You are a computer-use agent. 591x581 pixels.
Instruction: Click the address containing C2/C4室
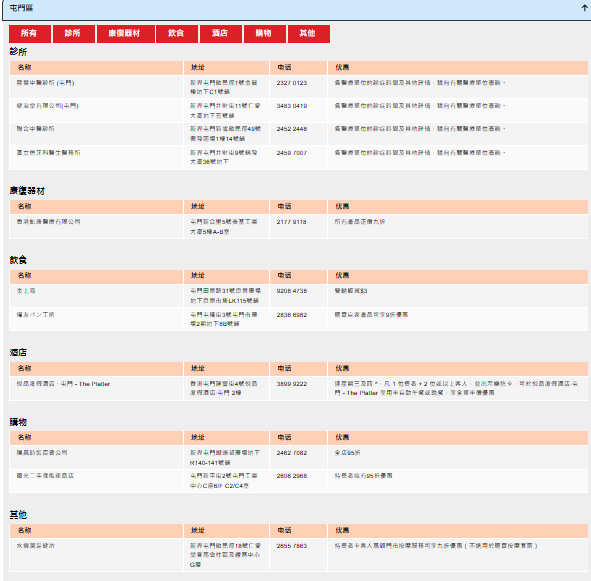pos(224,481)
